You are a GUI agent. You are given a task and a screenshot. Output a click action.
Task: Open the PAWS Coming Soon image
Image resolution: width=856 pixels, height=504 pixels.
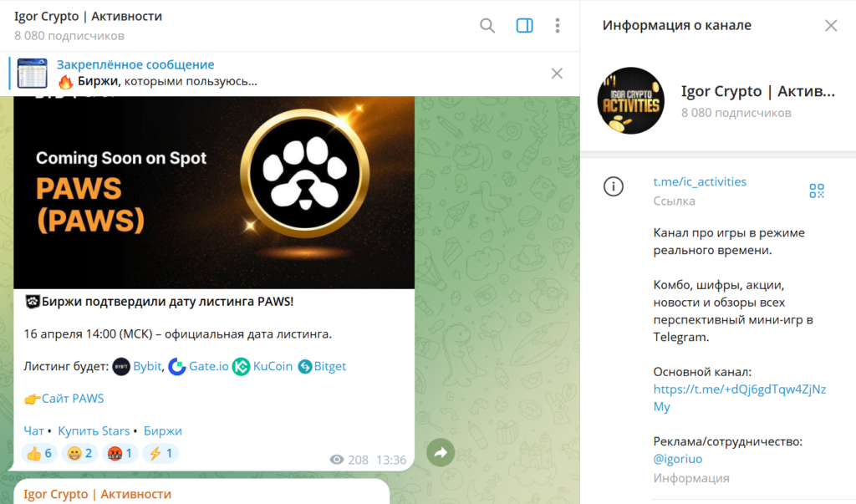(214, 192)
